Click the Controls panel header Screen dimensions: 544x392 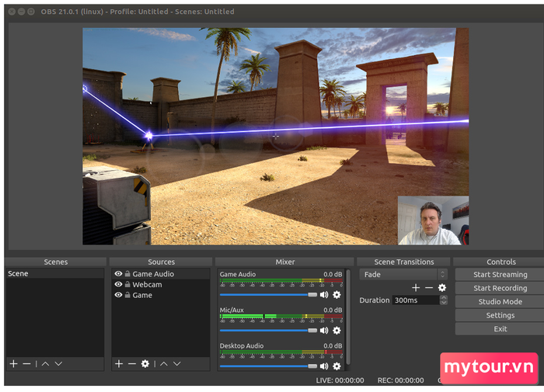pos(500,262)
